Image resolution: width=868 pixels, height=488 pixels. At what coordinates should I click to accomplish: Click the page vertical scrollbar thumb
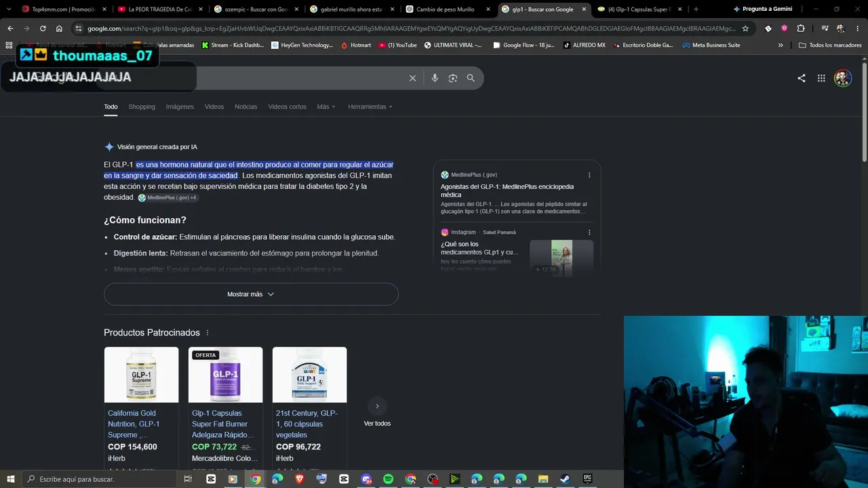[x=865, y=112]
